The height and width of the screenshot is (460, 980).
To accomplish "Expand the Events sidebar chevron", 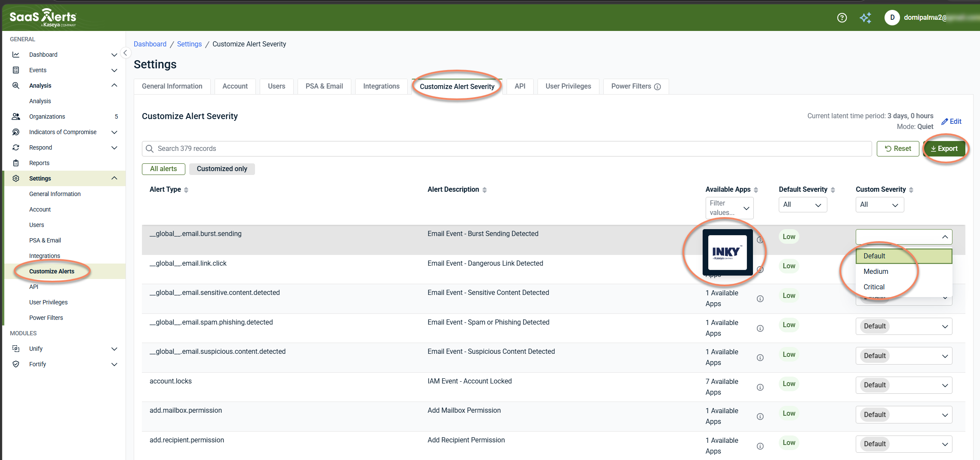I will (x=114, y=70).
